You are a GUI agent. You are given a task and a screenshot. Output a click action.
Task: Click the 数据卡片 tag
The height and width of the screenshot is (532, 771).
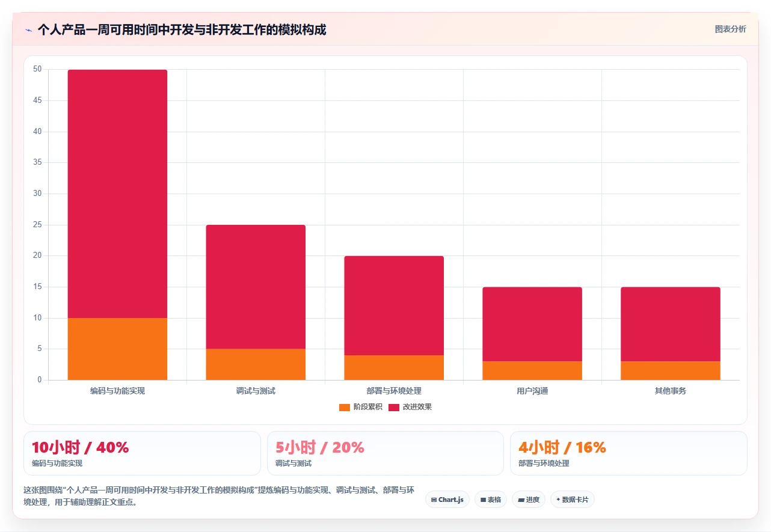click(x=572, y=500)
